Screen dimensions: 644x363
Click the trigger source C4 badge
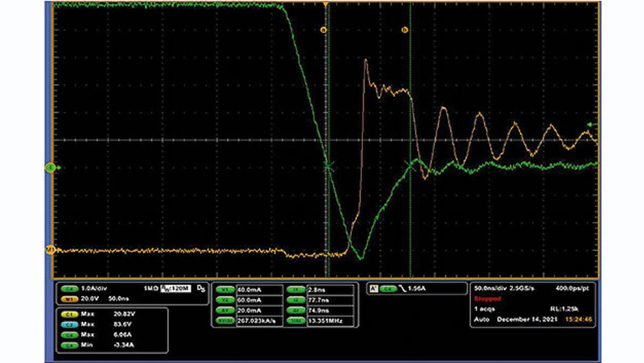click(x=387, y=289)
